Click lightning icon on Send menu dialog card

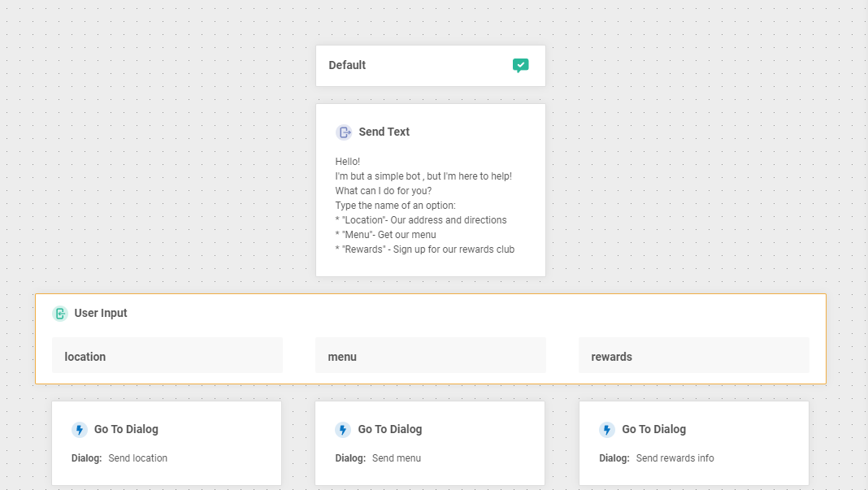pyautogui.click(x=343, y=430)
